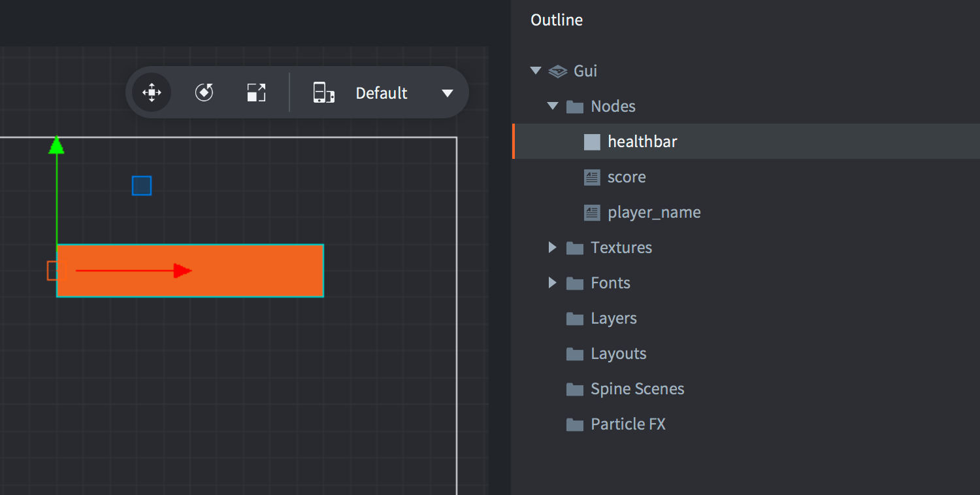980x495 pixels.
Task: Click the device layout icon
Action: click(x=323, y=93)
